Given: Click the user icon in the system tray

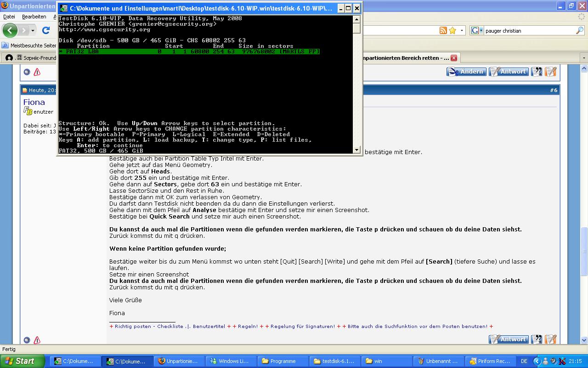Looking at the screenshot, I should (x=545, y=362).
